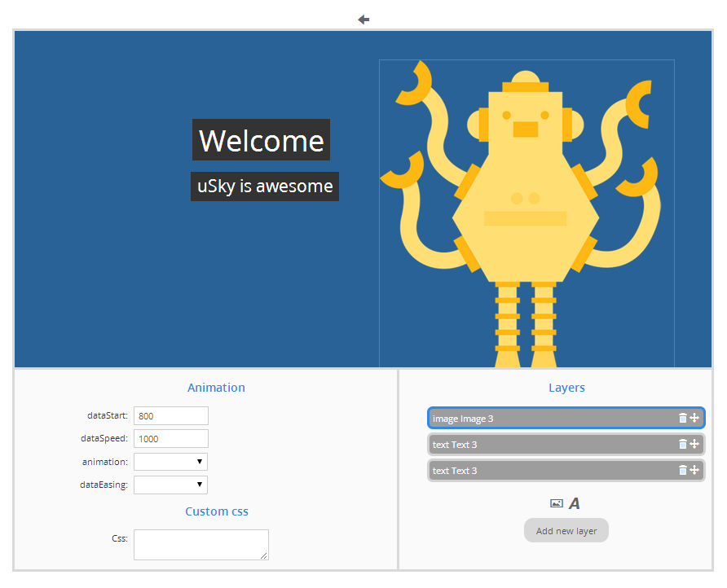
Task: Open the animation dropdown
Action: [x=170, y=462]
